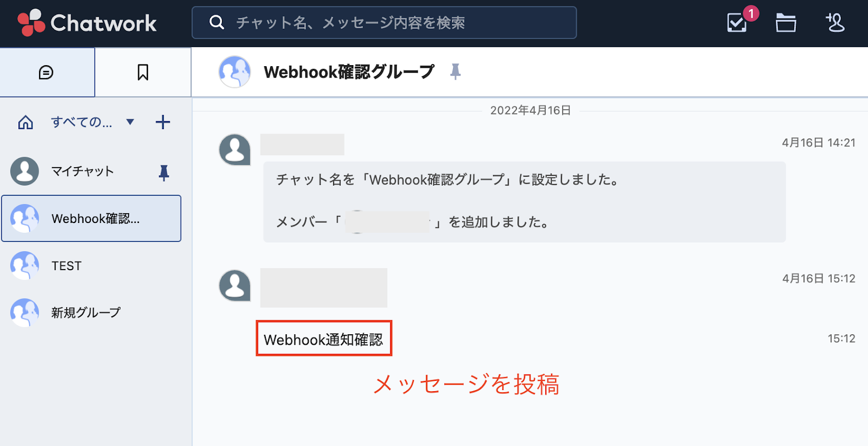Viewport: 868px width, 446px height.
Task: Open the task list checkmark icon
Action: (738, 23)
